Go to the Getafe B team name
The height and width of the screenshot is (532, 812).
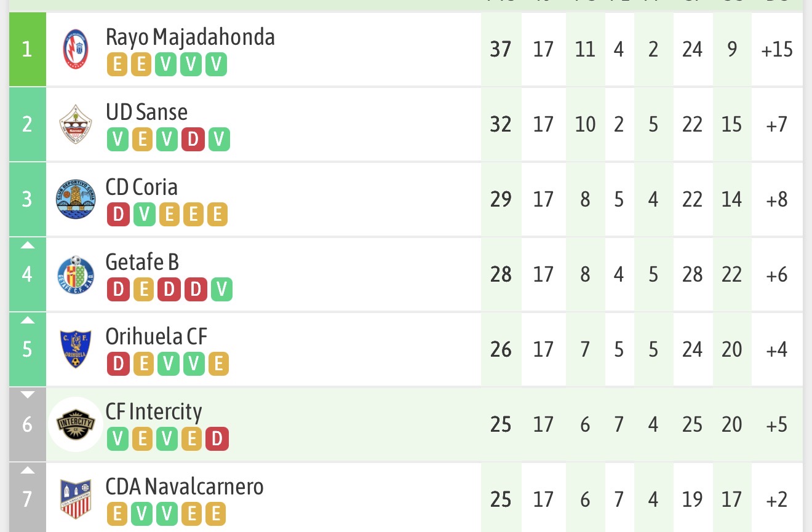(x=142, y=262)
